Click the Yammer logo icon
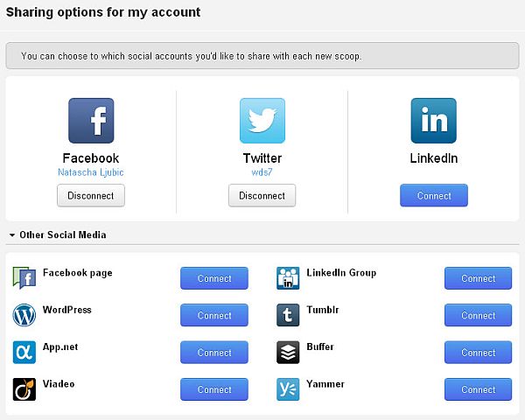Screen dimensions: 525x420 (288, 389)
